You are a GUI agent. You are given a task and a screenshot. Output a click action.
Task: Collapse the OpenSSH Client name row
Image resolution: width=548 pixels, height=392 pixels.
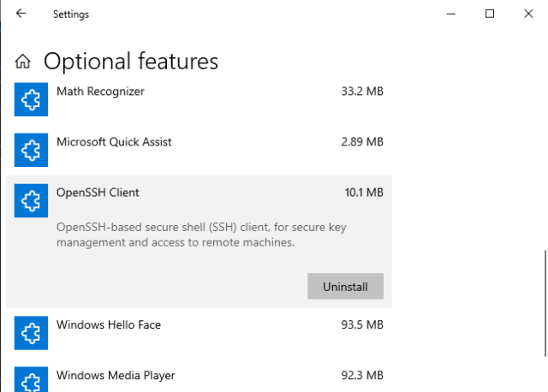(x=197, y=193)
